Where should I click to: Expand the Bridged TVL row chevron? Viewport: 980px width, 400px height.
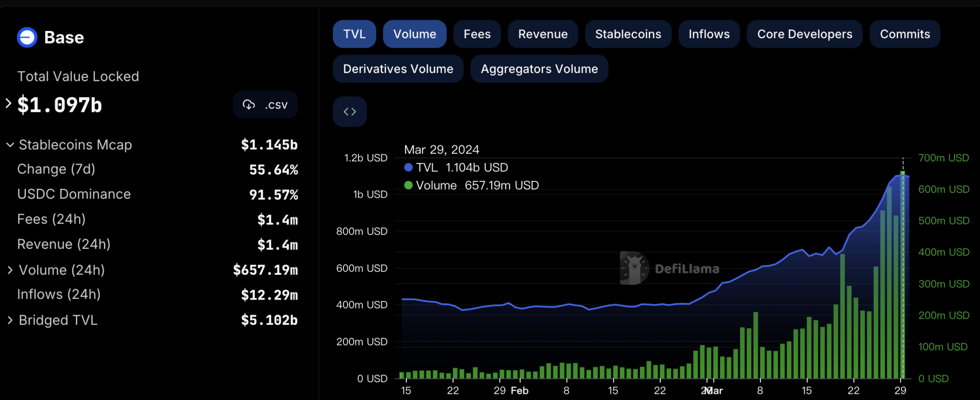tap(10, 320)
